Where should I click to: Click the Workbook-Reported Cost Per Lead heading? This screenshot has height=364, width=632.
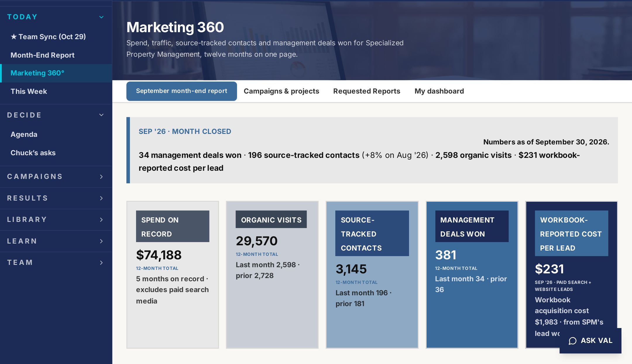pyautogui.click(x=572, y=233)
